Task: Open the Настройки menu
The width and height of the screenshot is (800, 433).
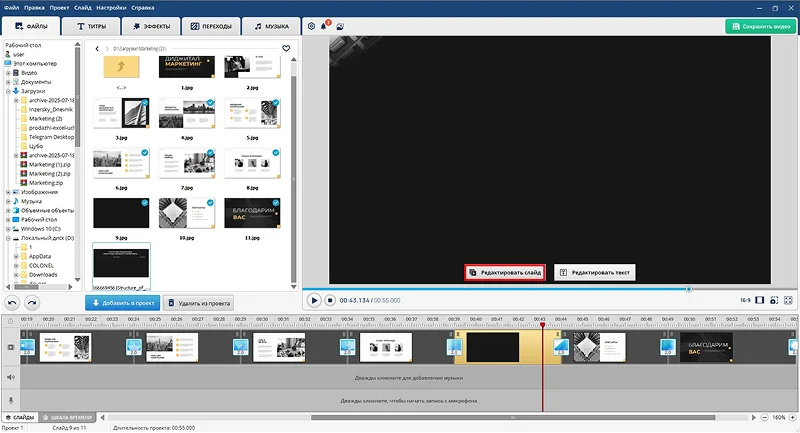Action: pyautogui.click(x=111, y=8)
